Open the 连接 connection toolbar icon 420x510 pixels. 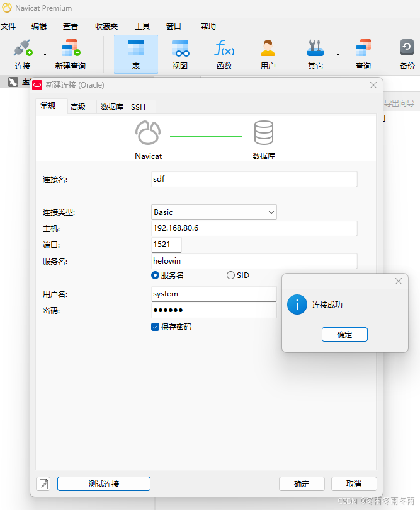click(23, 54)
